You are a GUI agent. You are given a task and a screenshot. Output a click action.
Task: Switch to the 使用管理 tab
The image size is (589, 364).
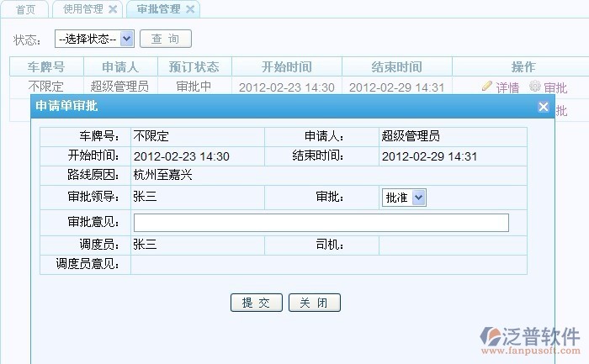[82, 9]
